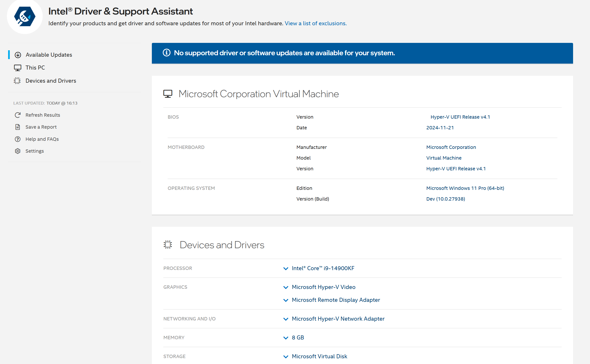Click the Microsoft Corporation Virtual Machine heading
This screenshot has height=364, width=590.
258,94
